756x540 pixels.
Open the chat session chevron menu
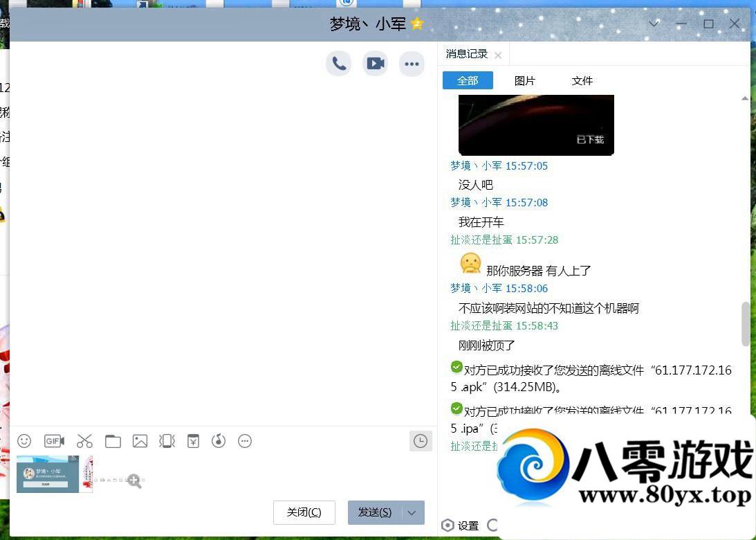pos(653,24)
